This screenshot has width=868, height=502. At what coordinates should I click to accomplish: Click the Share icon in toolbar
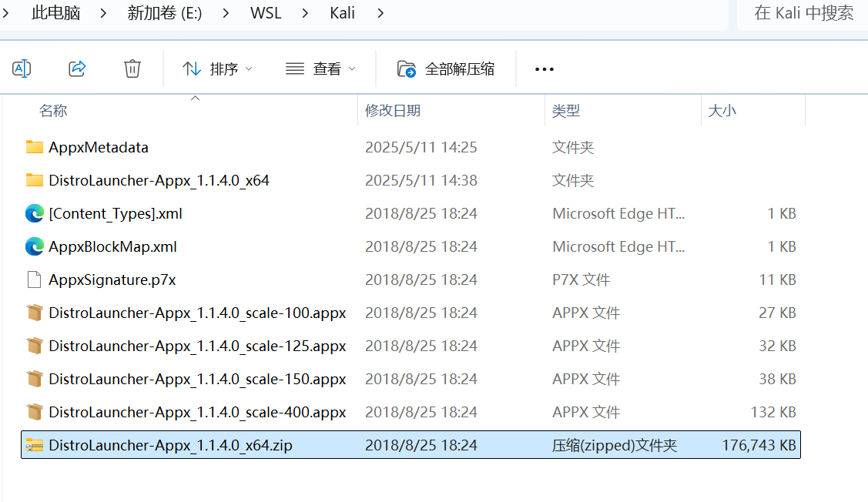click(x=77, y=69)
